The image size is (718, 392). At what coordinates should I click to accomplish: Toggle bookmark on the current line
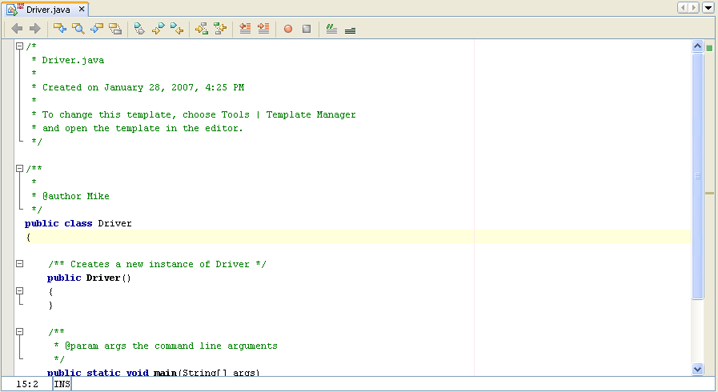139,29
